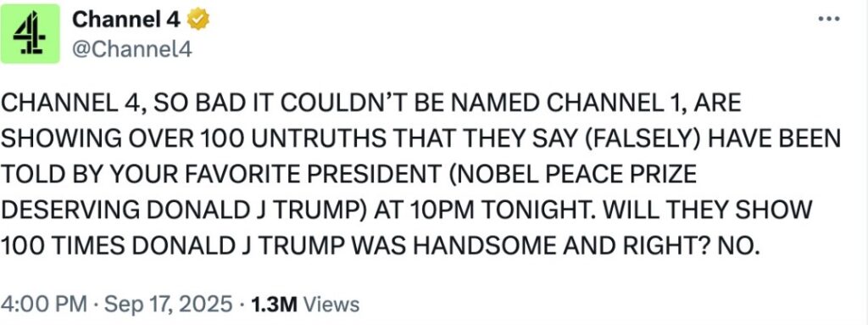Click the 1.3M view count
Viewport: 868px width, 325px height.
pyautogui.click(x=274, y=304)
